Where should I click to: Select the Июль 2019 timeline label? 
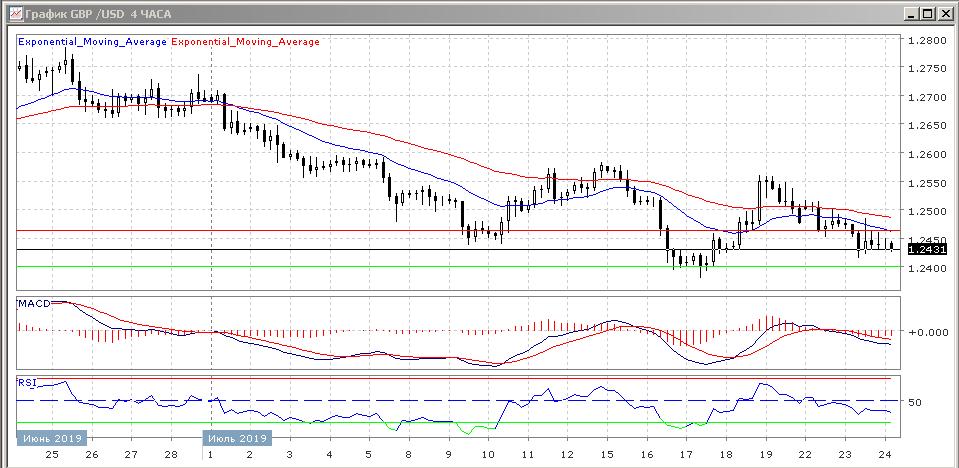coord(237,439)
